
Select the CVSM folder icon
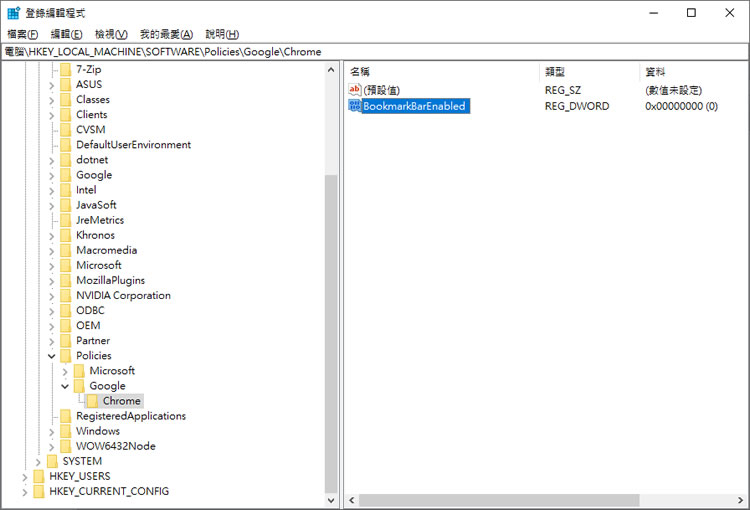pyautogui.click(x=66, y=130)
